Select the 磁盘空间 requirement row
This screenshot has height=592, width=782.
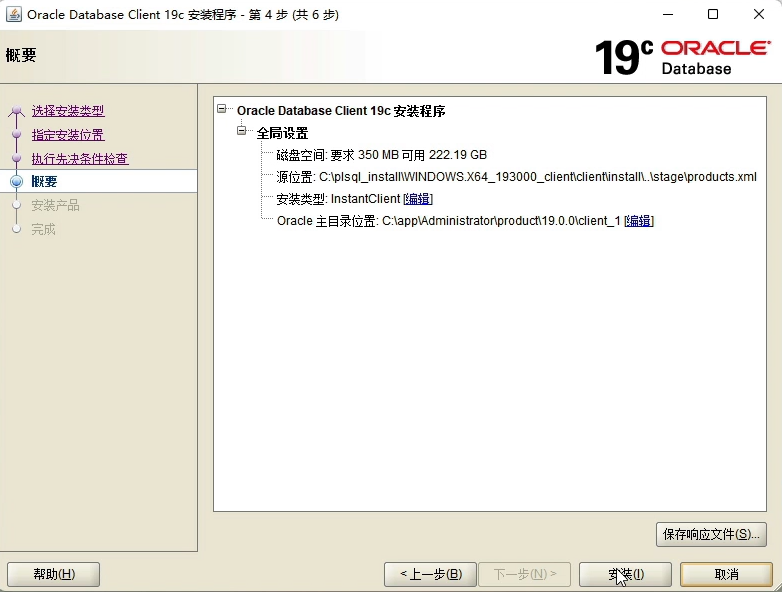(x=382, y=155)
